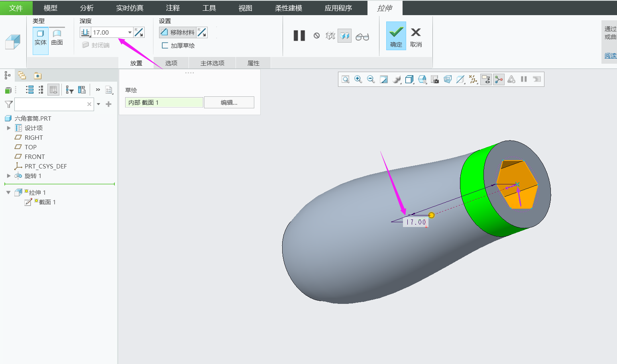The image size is (617, 364).
Task: Click the expand all tree icon
Action: (29, 90)
